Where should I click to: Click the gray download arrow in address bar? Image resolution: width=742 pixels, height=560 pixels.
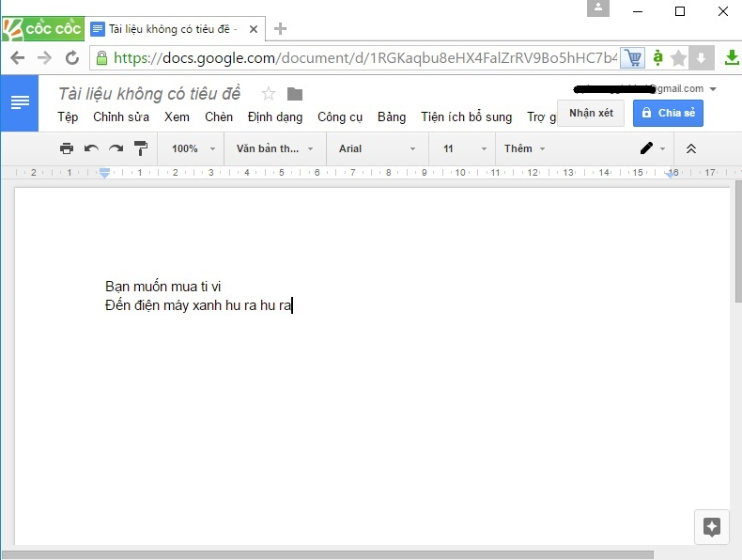pos(701,58)
